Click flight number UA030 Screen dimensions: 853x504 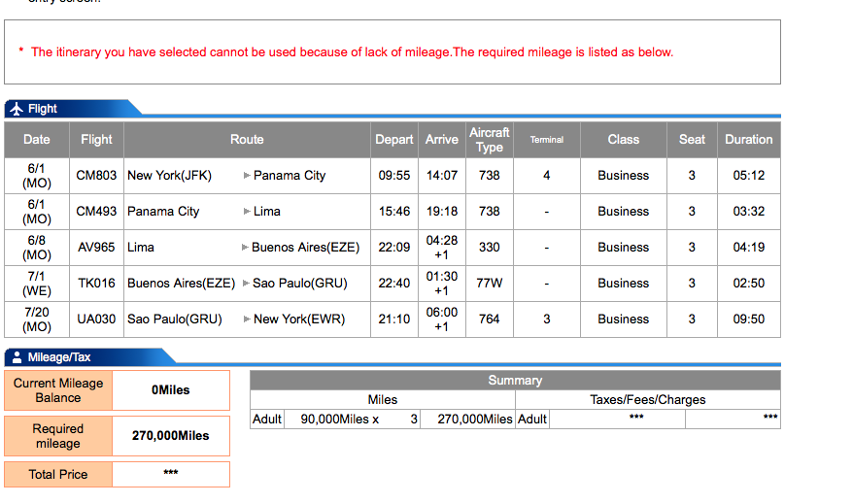coord(96,319)
